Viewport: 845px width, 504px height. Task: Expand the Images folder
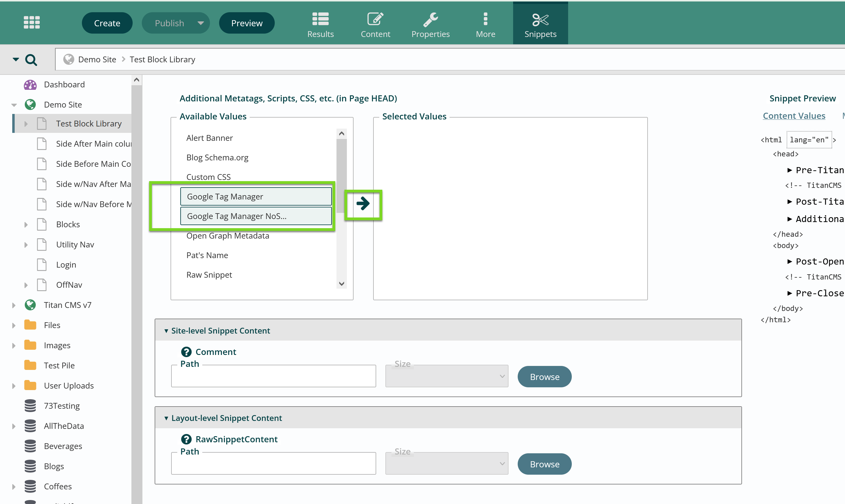(x=13, y=346)
